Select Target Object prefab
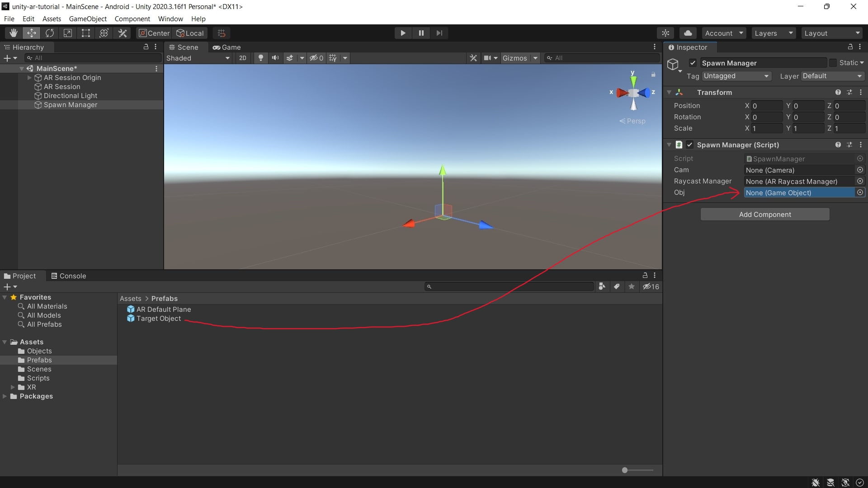The image size is (868, 488). point(154,318)
